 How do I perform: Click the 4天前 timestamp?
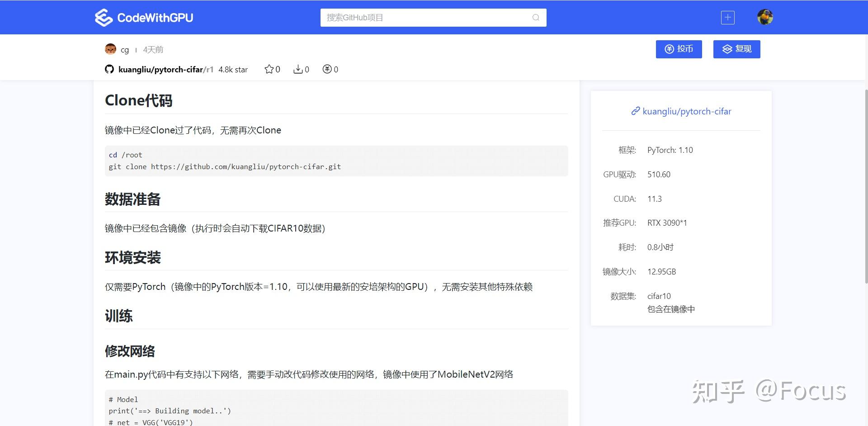coord(152,49)
